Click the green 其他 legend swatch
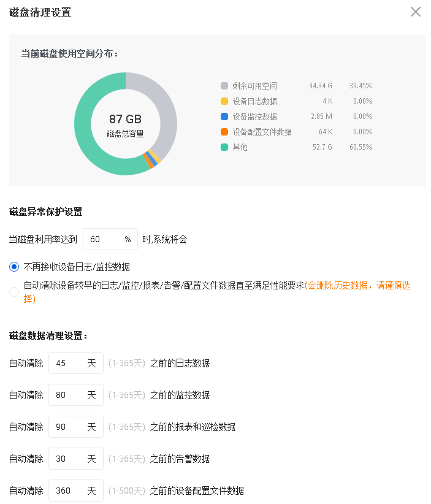The image size is (431, 504). pyautogui.click(x=224, y=147)
